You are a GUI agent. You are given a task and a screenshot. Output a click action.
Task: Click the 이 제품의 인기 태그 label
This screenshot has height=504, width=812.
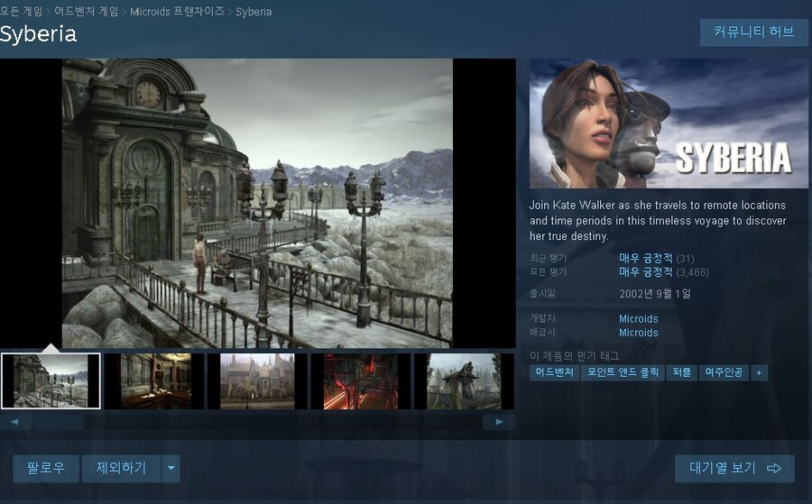(576, 356)
